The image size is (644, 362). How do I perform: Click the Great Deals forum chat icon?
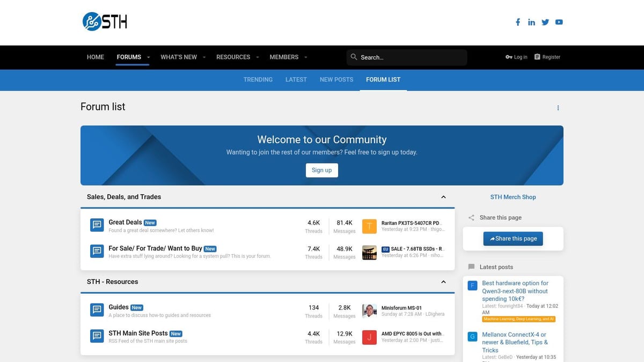click(x=97, y=225)
